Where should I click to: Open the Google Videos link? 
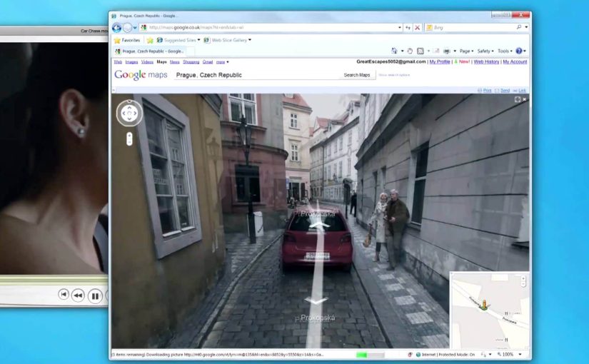(x=147, y=62)
